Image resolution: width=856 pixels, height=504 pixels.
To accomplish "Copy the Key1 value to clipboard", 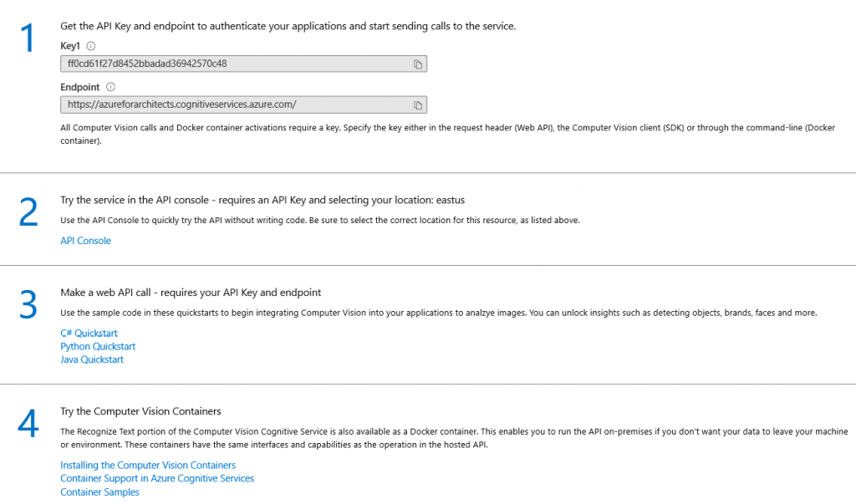I will coord(418,64).
